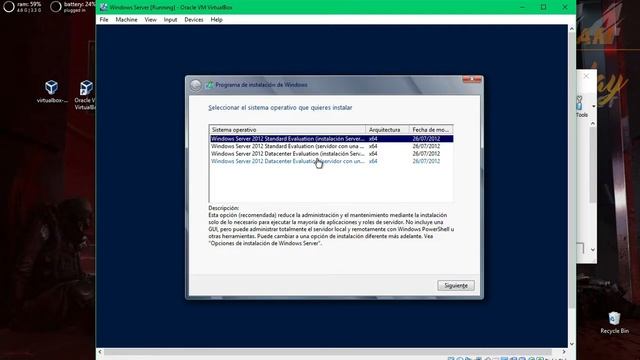Click the Arquitectura column header
The height and width of the screenshot is (360, 640).
387,129
